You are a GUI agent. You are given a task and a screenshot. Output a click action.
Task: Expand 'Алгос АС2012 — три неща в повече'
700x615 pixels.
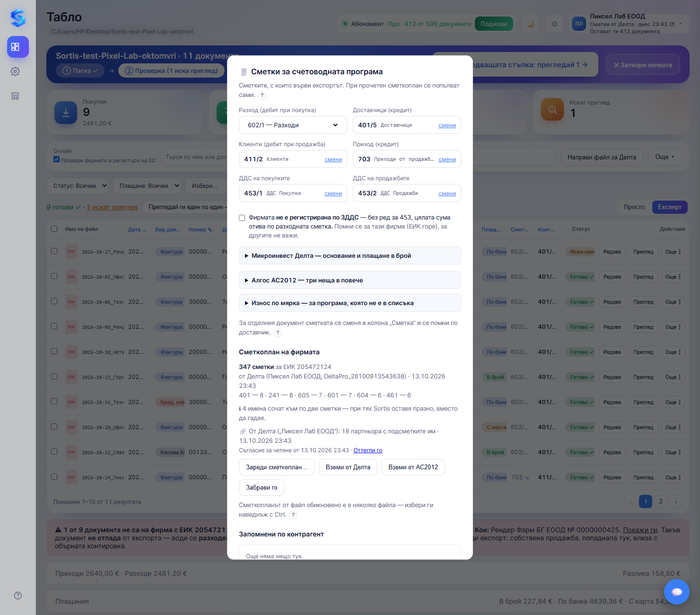point(350,280)
